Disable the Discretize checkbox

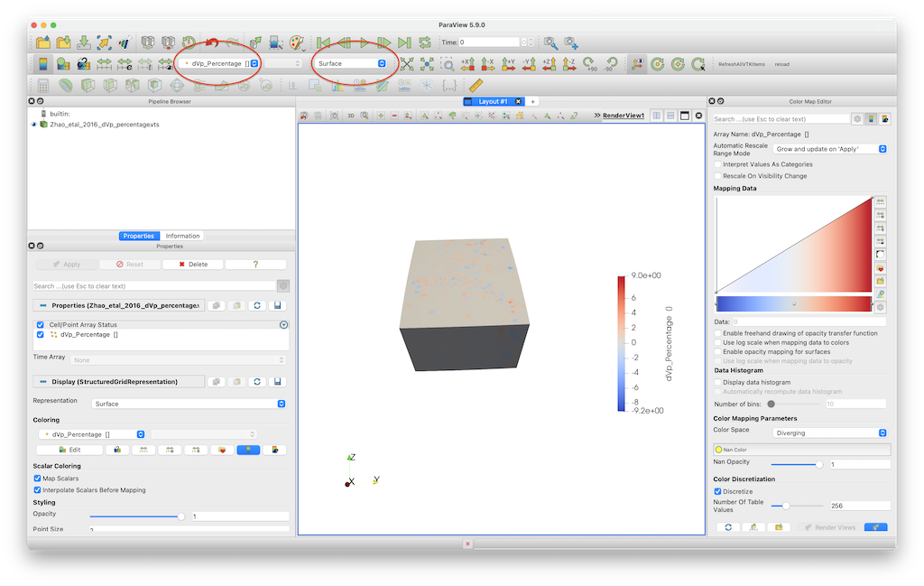(x=717, y=491)
